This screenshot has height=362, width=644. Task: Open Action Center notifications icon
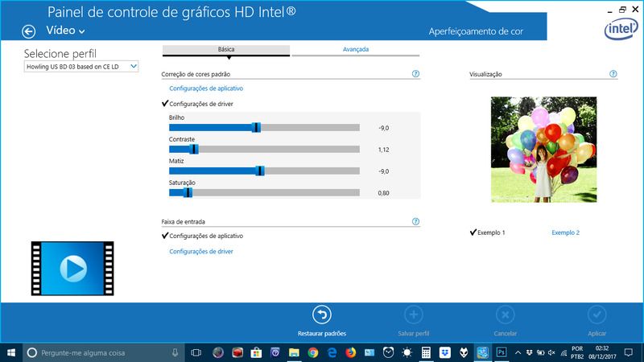629,352
